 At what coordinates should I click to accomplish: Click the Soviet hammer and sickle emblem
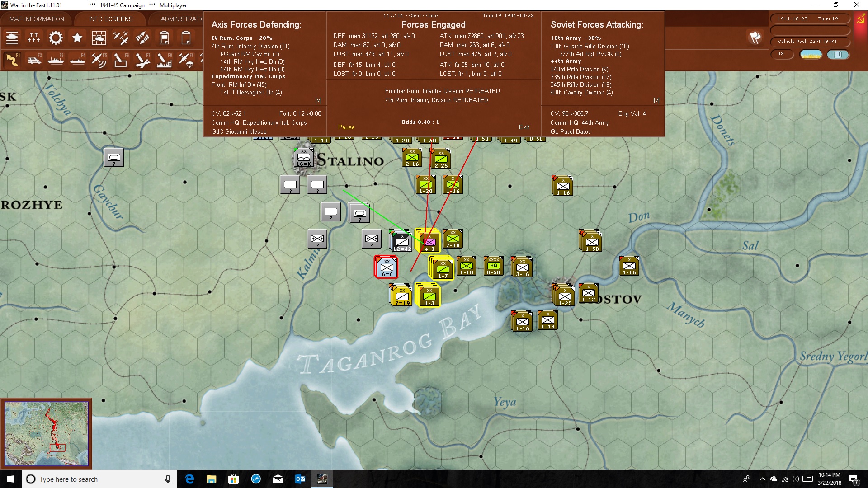tap(861, 19)
